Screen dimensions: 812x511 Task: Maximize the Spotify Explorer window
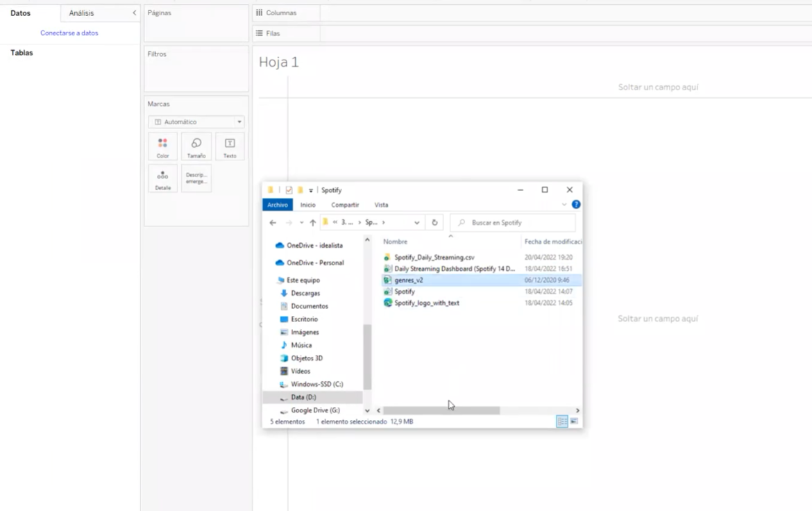pos(545,190)
